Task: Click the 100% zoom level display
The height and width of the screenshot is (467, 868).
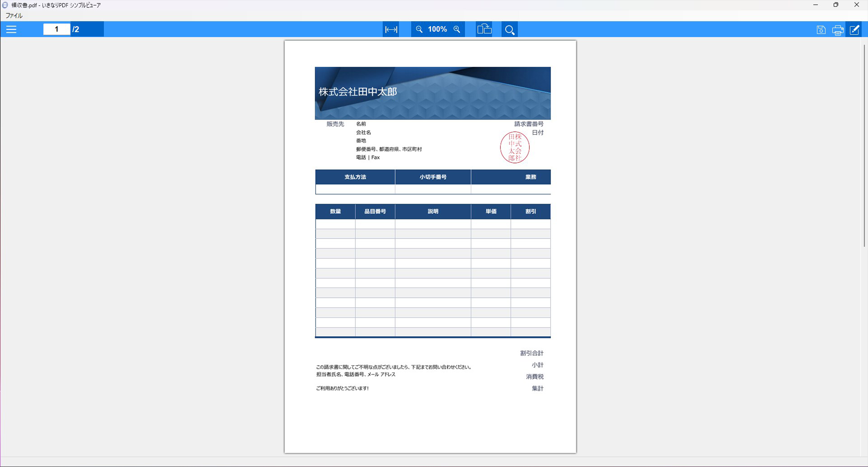Action: [x=438, y=29]
